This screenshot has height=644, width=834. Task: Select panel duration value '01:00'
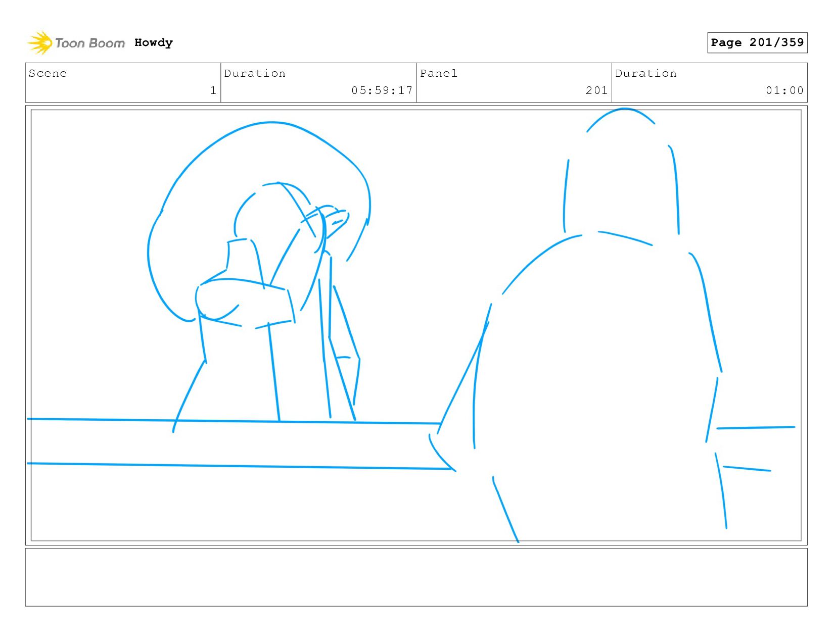pos(784,90)
